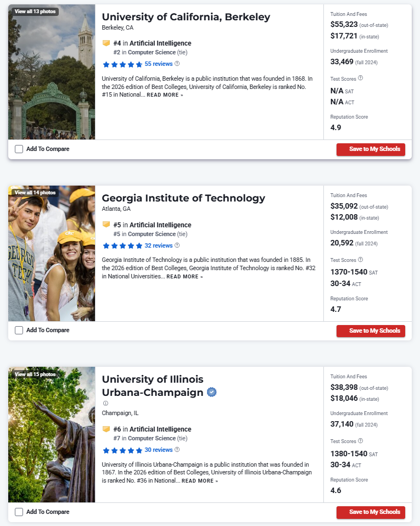This screenshot has height=526, width=420.
Task: Open the University of California, Berkeley title link
Action: [x=186, y=17]
